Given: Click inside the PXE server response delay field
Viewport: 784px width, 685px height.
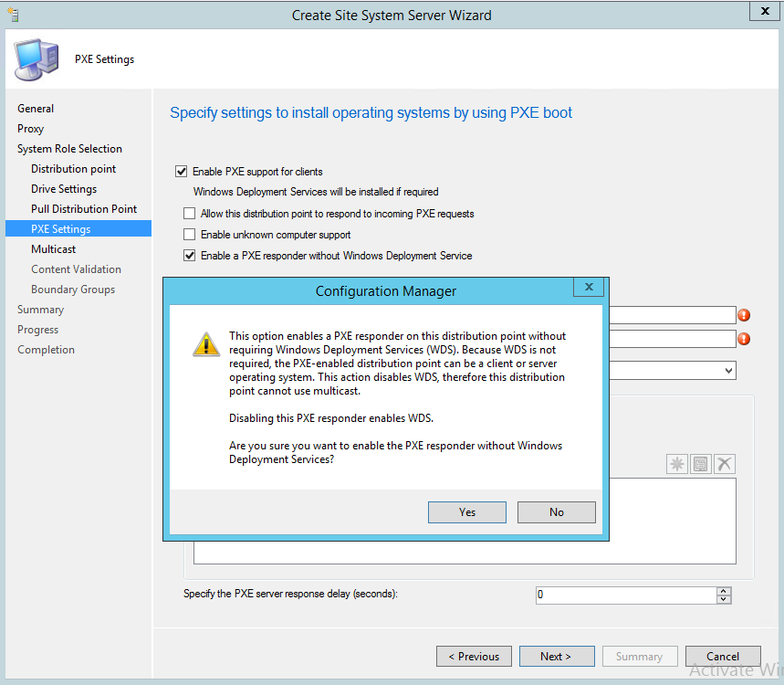Looking at the screenshot, I should click(621, 595).
